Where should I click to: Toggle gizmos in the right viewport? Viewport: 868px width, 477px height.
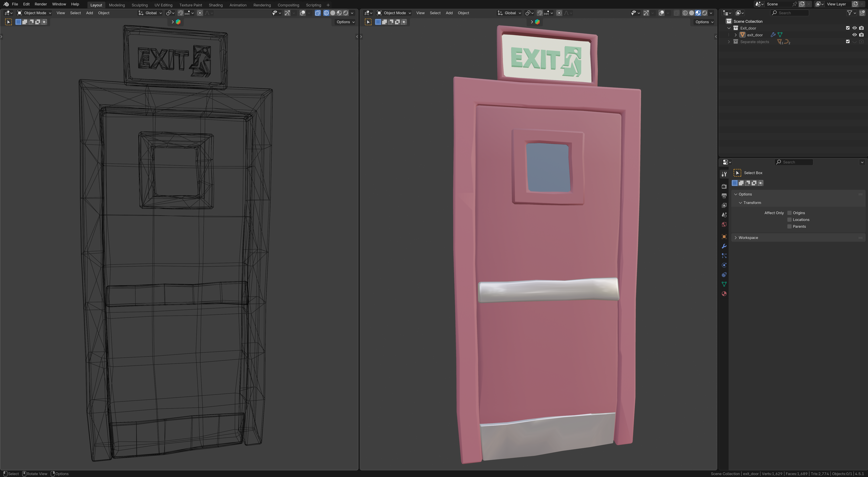click(646, 13)
